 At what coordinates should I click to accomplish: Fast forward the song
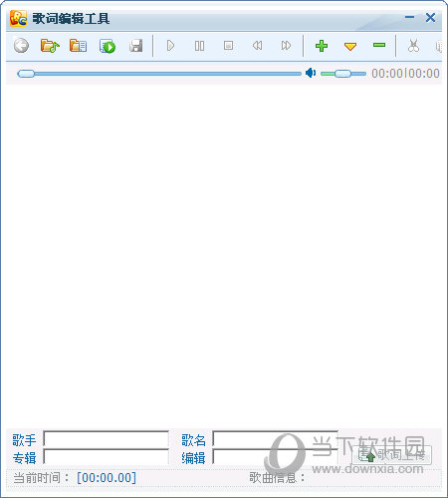point(286,45)
